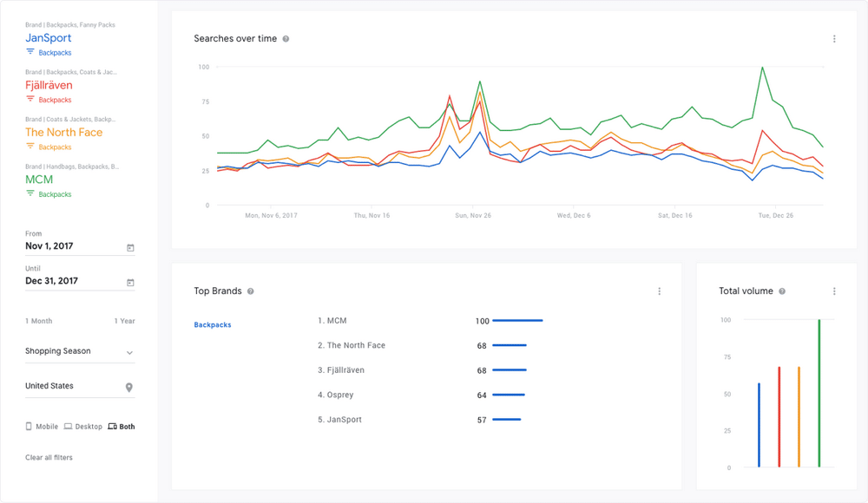
Task: Open the Top Brands three-dot menu
Action: coord(659,291)
